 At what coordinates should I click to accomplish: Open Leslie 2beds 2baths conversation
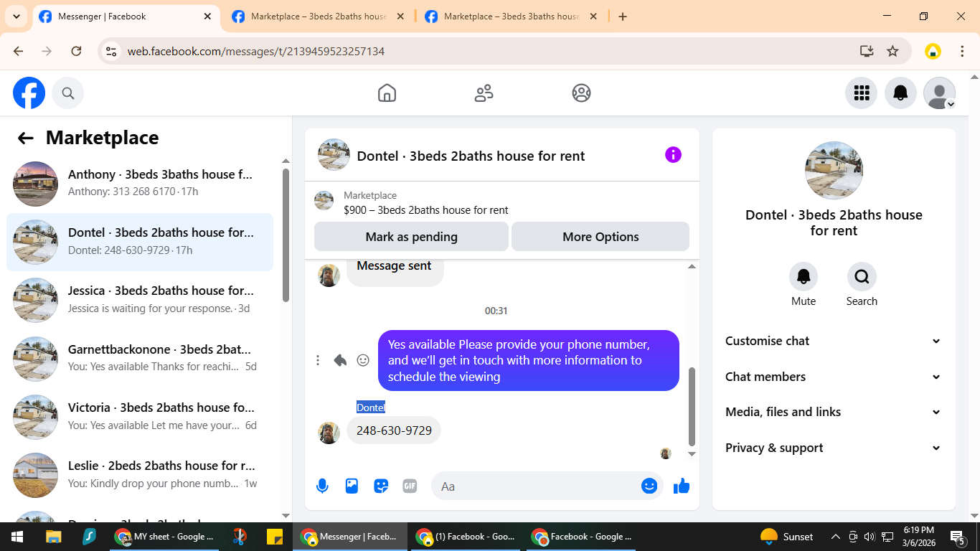pyautogui.click(x=140, y=474)
